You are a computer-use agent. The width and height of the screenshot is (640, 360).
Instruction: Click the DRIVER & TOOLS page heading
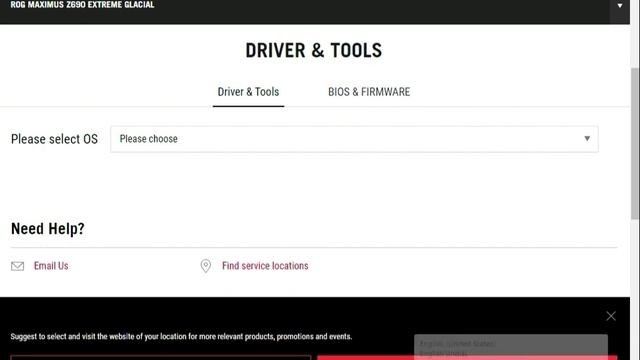point(313,51)
